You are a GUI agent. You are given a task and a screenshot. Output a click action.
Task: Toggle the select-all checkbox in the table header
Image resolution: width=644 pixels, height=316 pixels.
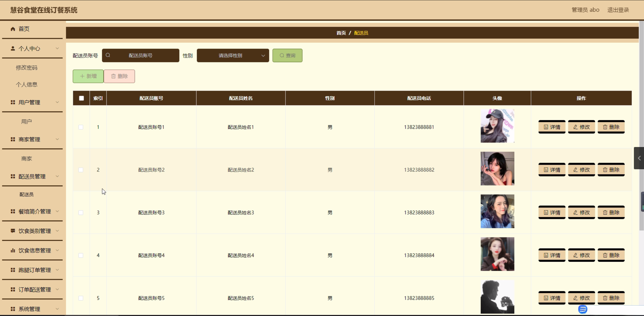81,98
